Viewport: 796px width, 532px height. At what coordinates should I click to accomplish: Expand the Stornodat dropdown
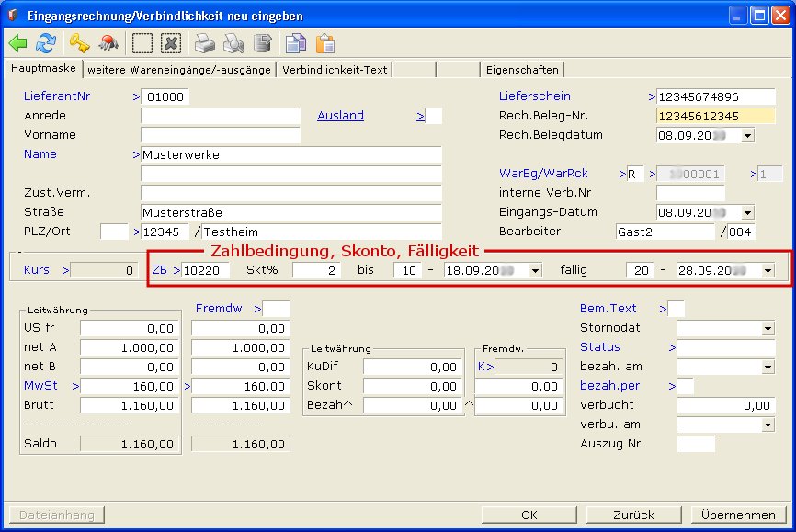(768, 328)
